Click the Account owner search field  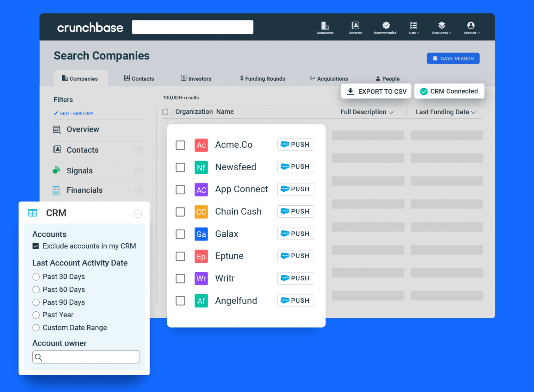pos(86,357)
